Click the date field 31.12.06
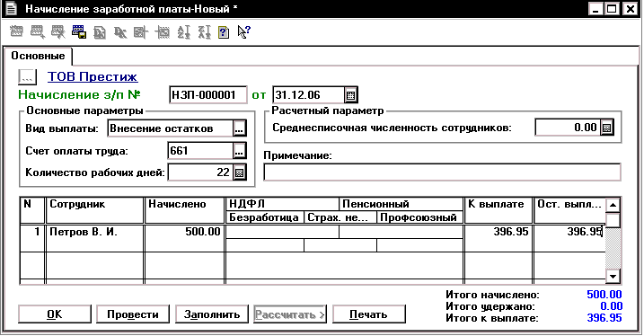The width and height of the screenshot is (644, 336). pos(308,95)
